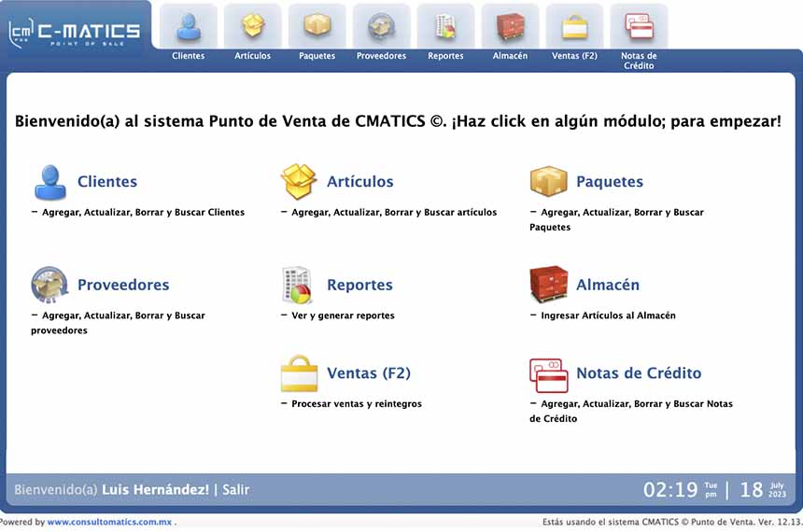This screenshot has height=532, width=803.
Task: Click the text 'Procesar ventas y reintegros'
Action: point(357,403)
